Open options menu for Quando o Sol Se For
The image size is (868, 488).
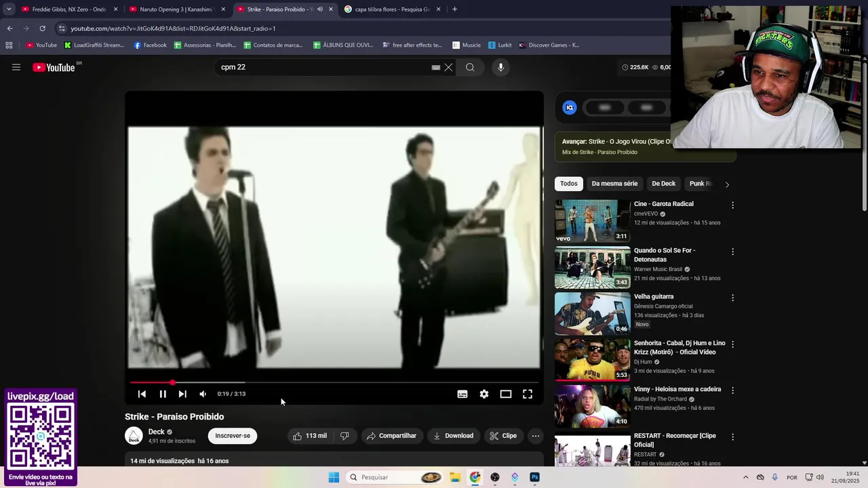click(732, 251)
